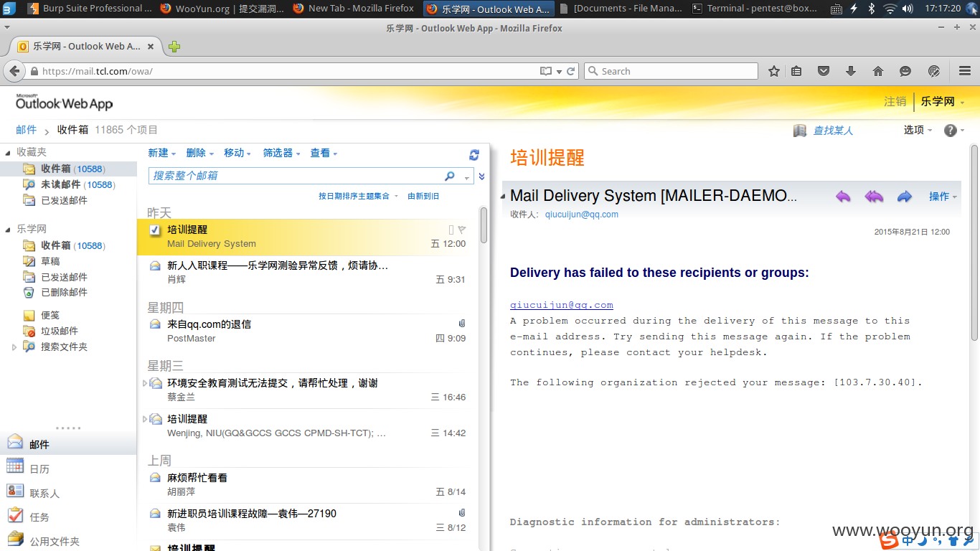Image resolution: width=980 pixels, height=551 pixels.
Task: Switch to Documents File Manager window
Action: 621,9
